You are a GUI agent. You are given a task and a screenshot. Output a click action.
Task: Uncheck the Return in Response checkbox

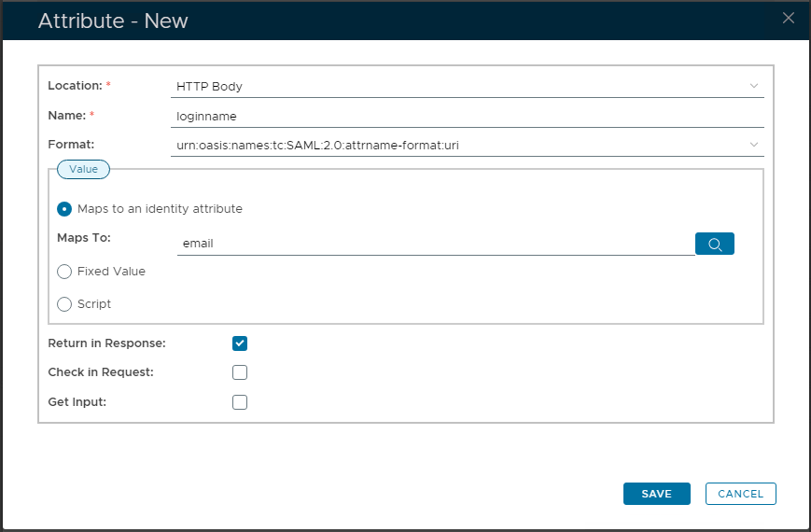240,343
